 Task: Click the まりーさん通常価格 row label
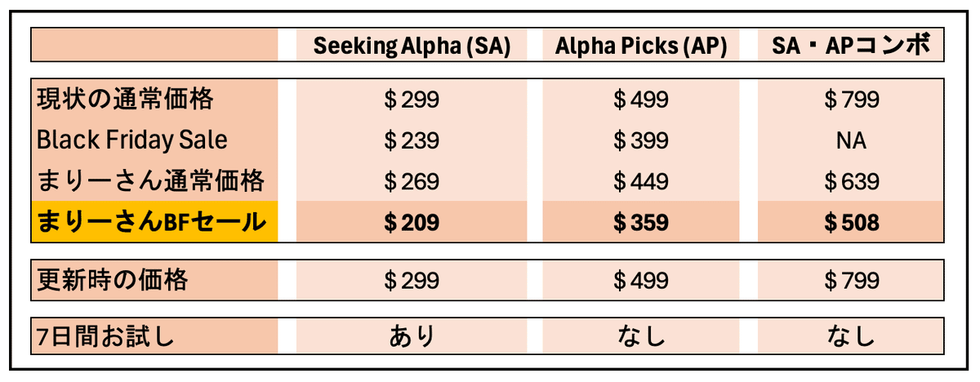151,181
